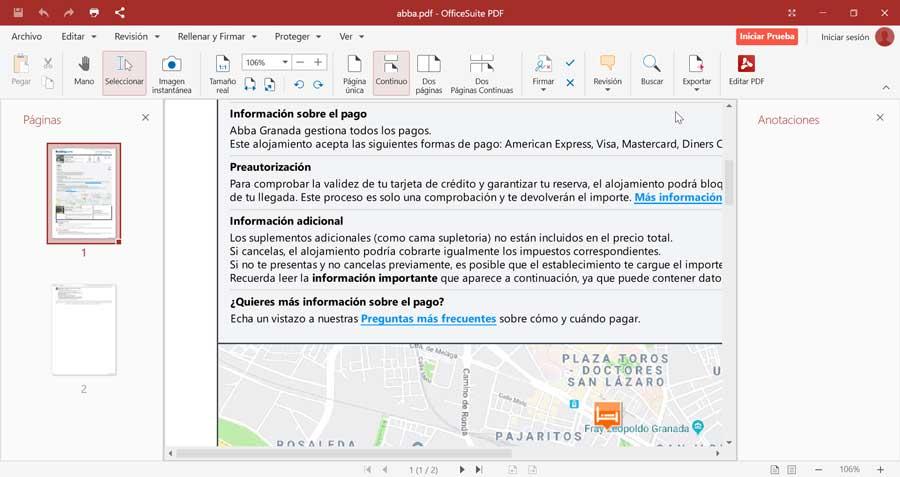The image size is (900, 477).
Task: Open the Más información link
Action: (x=678, y=197)
